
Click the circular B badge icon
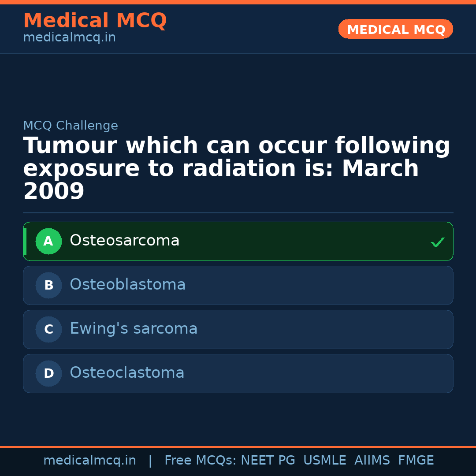48,285
